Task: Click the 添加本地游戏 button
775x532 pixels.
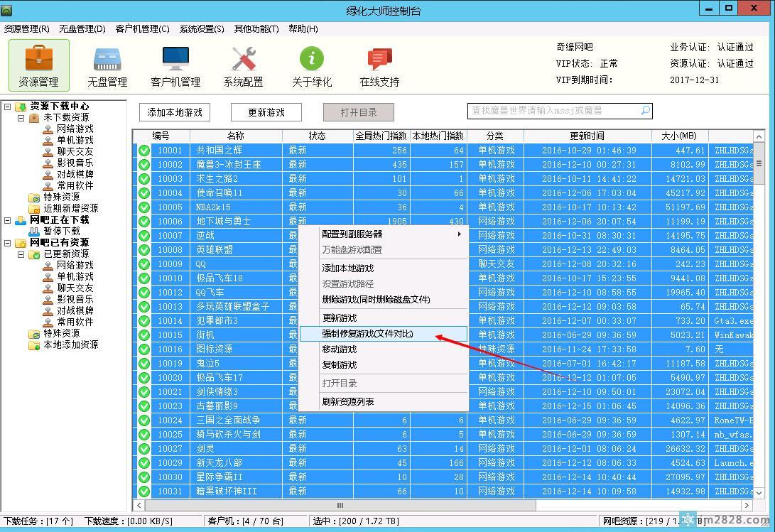Action: click(175, 112)
